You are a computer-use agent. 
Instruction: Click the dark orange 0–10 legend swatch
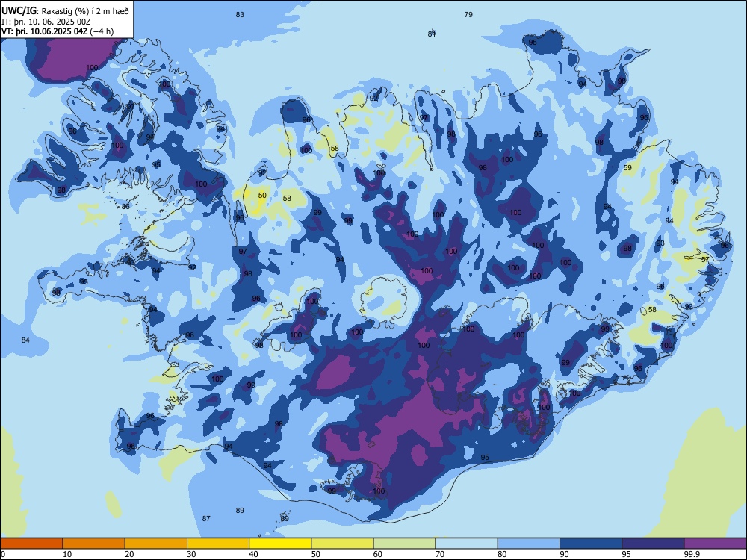tap(31, 544)
